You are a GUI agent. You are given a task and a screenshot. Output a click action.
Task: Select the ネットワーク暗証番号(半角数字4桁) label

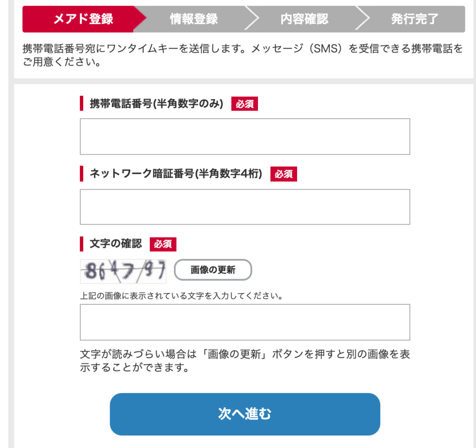click(176, 174)
